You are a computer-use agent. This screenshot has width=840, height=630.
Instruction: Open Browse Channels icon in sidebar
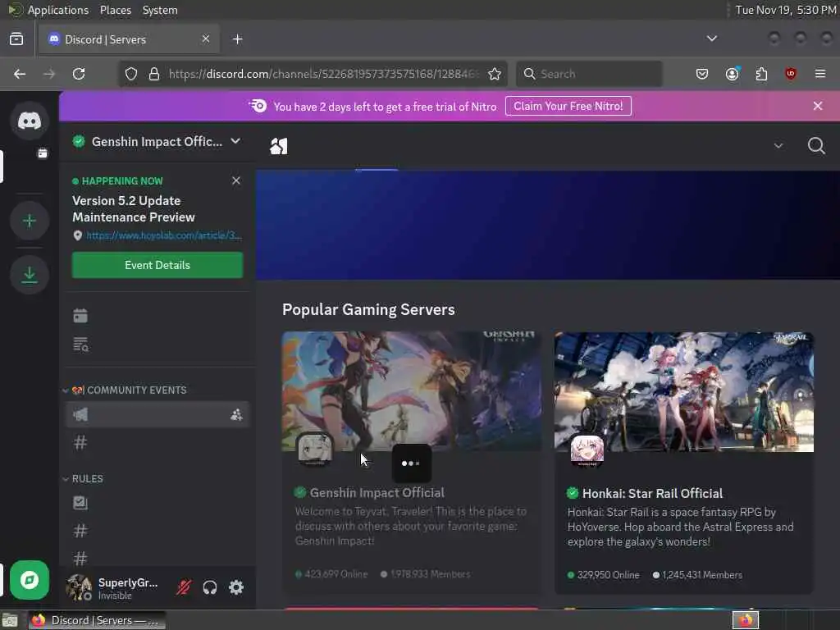(80, 344)
